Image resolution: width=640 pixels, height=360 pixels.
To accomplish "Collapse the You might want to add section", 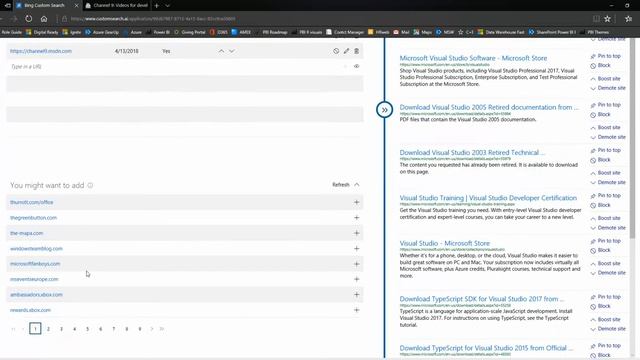I will tap(357, 185).
